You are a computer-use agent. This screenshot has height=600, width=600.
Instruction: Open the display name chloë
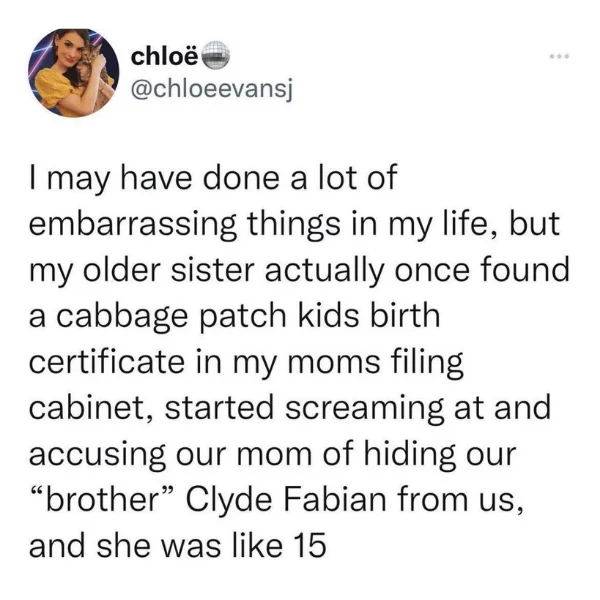pyautogui.click(x=165, y=57)
